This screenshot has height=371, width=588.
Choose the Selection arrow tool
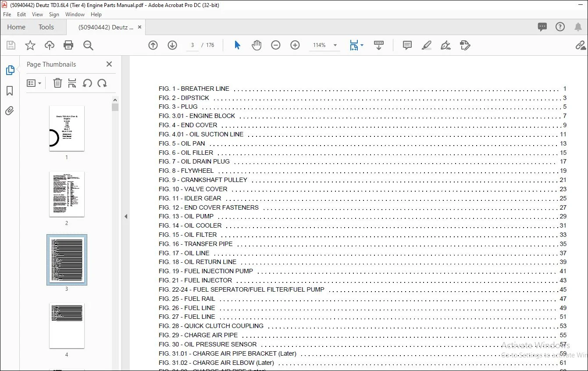[x=237, y=45]
